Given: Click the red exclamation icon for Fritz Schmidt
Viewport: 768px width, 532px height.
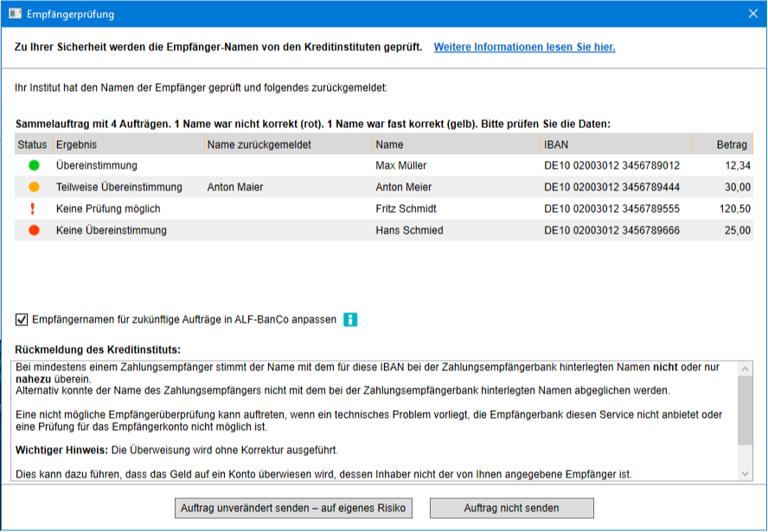Looking at the screenshot, I should click(x=34, y=208).
